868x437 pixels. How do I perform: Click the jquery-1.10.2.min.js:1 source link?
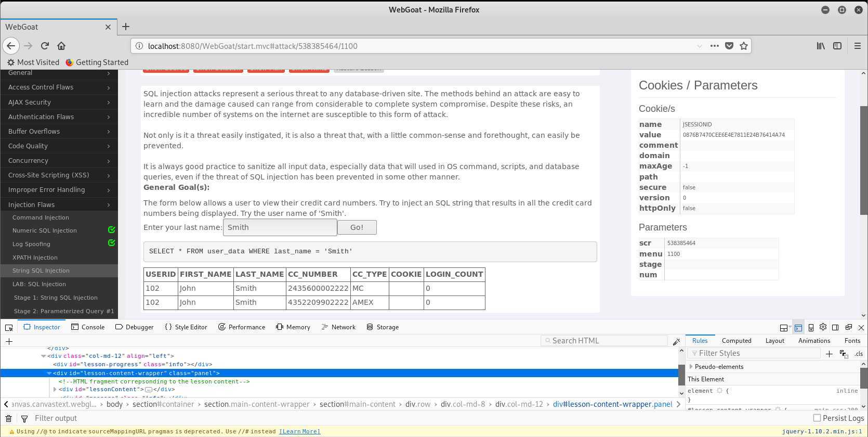coord(822,431)
